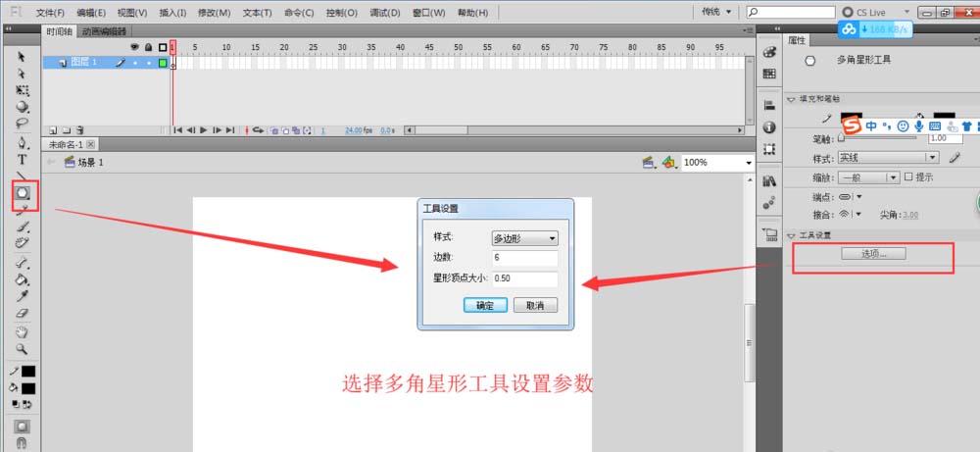
Task: Select the Hand tool
Action: pyautogui.click(x=22, y=332)
